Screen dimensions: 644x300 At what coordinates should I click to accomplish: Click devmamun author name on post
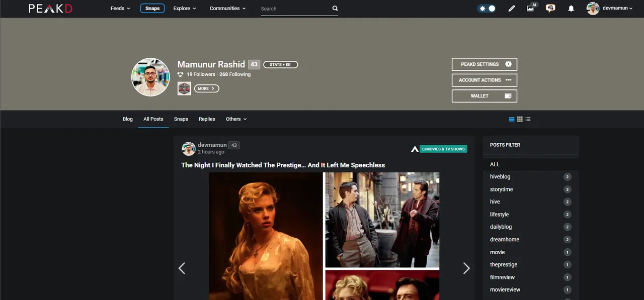[x=212, y=145]
